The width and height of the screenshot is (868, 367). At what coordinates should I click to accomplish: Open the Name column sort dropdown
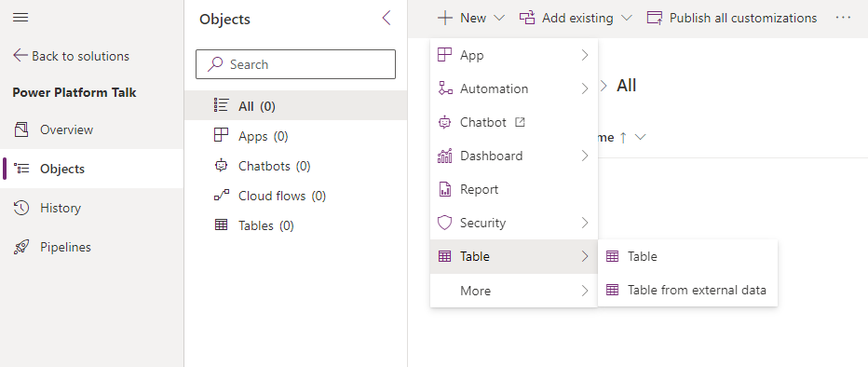tap(640, 137)
